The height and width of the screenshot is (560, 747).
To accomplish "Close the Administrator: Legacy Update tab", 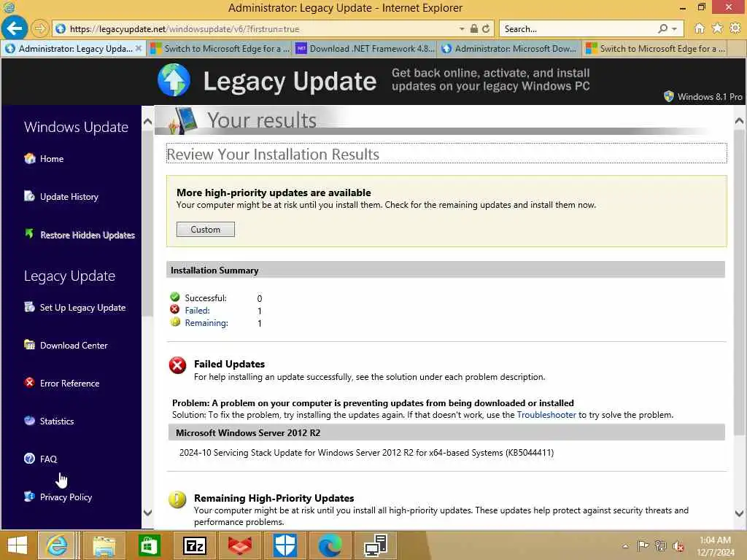I will [x=138, y=48].
